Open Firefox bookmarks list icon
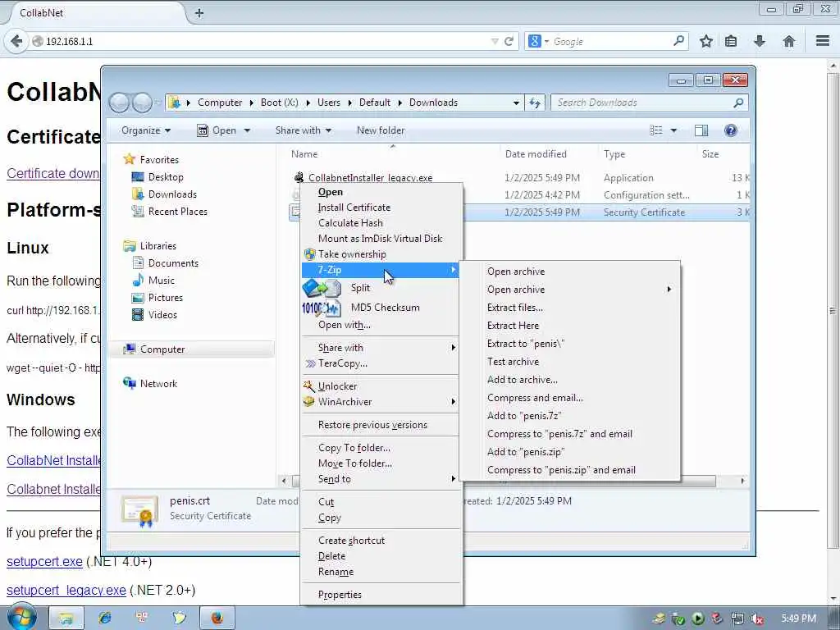840x630 pixels. coord(731,41)
